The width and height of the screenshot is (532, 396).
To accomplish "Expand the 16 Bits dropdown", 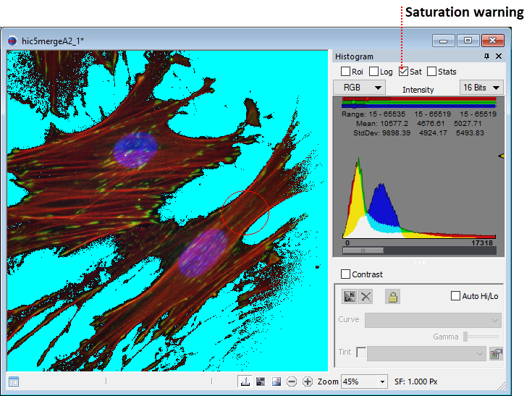I will coord(481,88).
